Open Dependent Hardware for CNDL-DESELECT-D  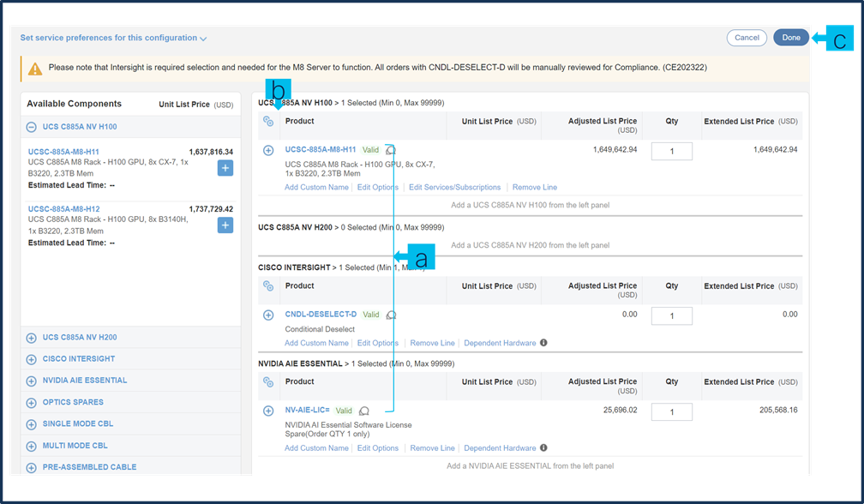[500, 343]
